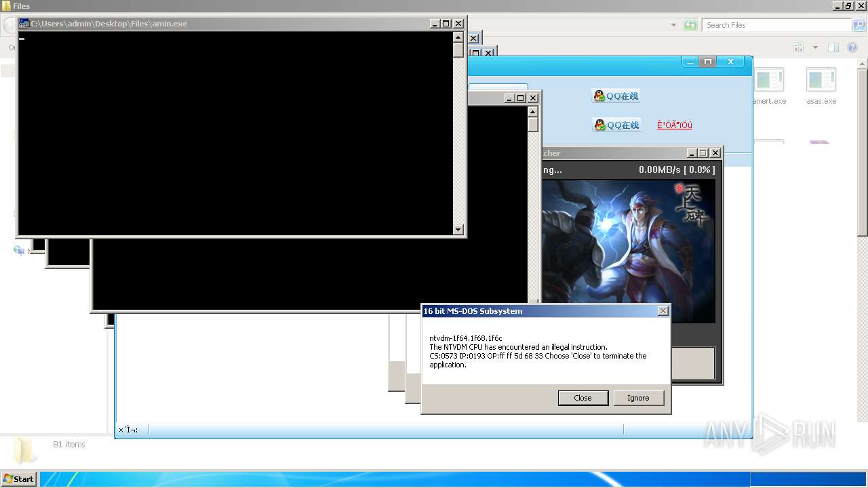
Task: Minimize the blue QQ window
Action: tap(690, 62)
